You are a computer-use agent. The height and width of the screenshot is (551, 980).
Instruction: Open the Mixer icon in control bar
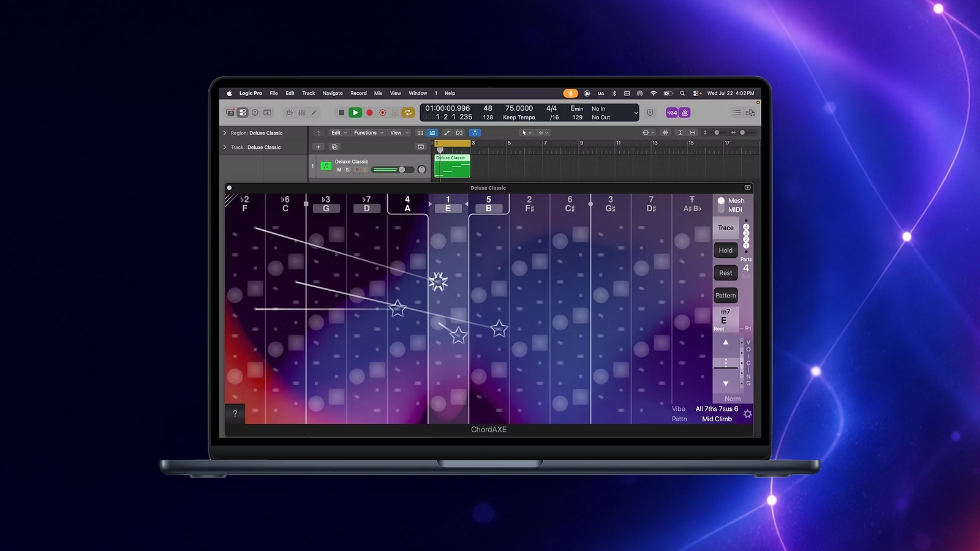(302, 113)
